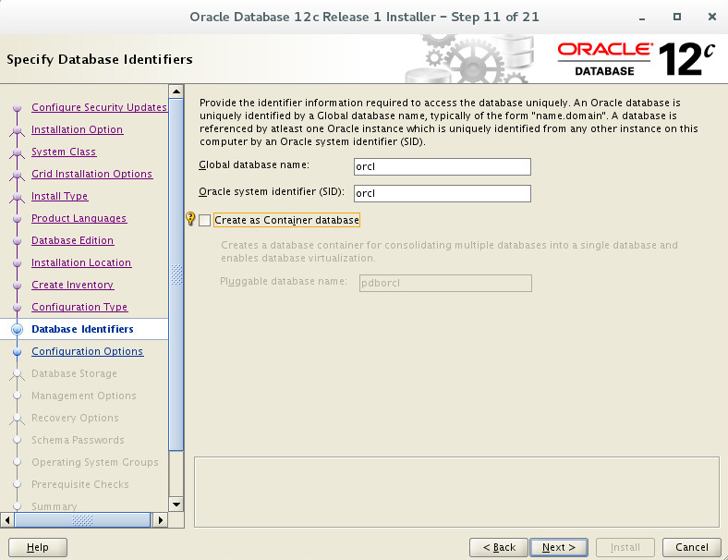Image resolution: width=728 pixels, height=560 pixels.
Task: Click the Schema Passwords step label
Action: click(78, 440)
